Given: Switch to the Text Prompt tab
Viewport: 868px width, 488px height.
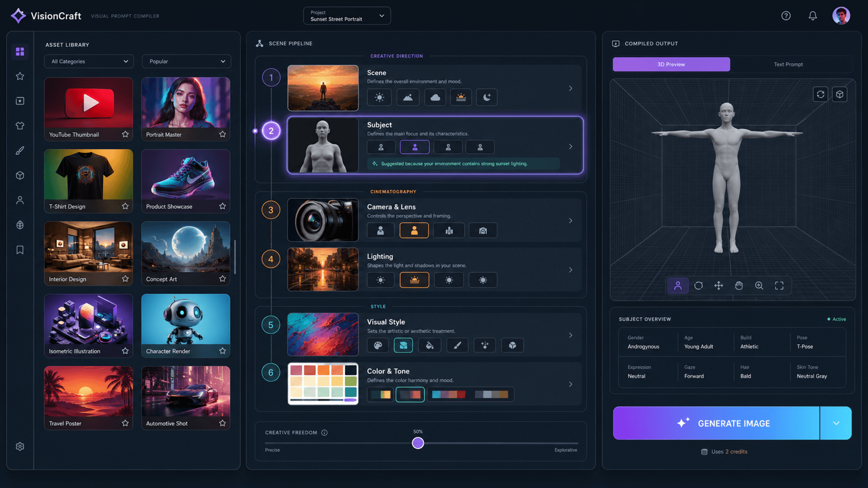Looking at the screenshot, I should [788, 64].
